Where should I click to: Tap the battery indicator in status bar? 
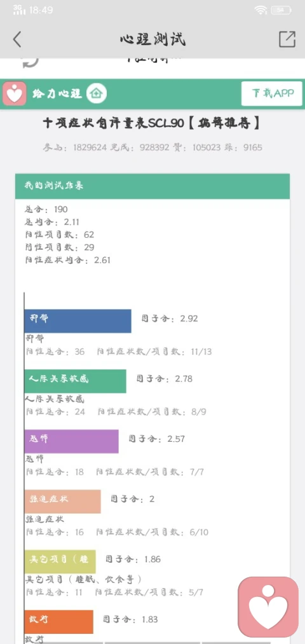(281, 10)
